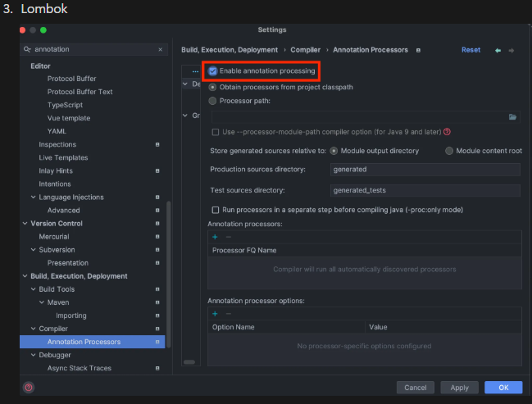This screenshot has width=532, height=404.
Task: Go back with the green arrow
Action: [498, 51]
